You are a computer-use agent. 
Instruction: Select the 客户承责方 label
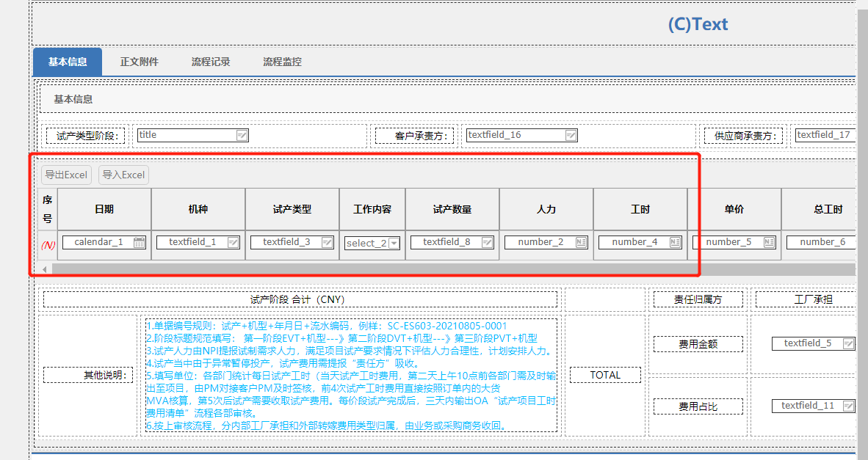415,136
